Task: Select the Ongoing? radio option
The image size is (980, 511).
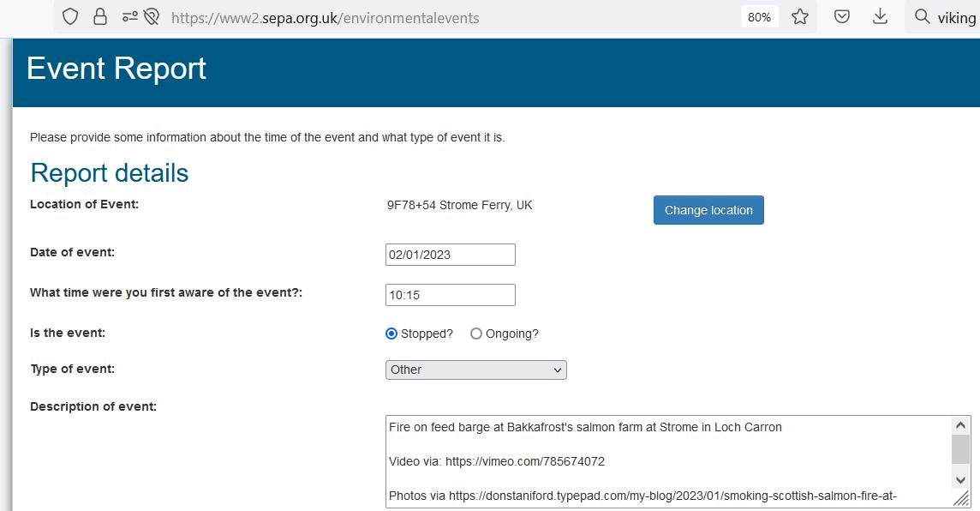Action: click(x=476, y=334)
